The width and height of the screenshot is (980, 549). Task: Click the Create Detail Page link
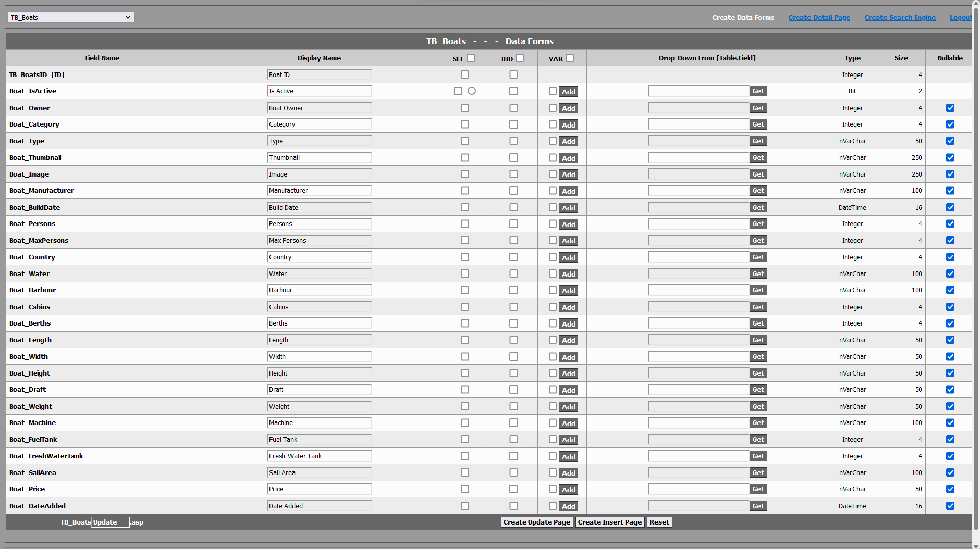click(819, 17)
